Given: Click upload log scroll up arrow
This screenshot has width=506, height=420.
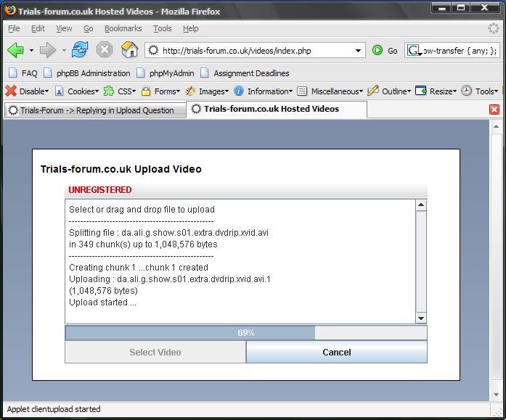Looking at the screenshot, I should [421, 205].
